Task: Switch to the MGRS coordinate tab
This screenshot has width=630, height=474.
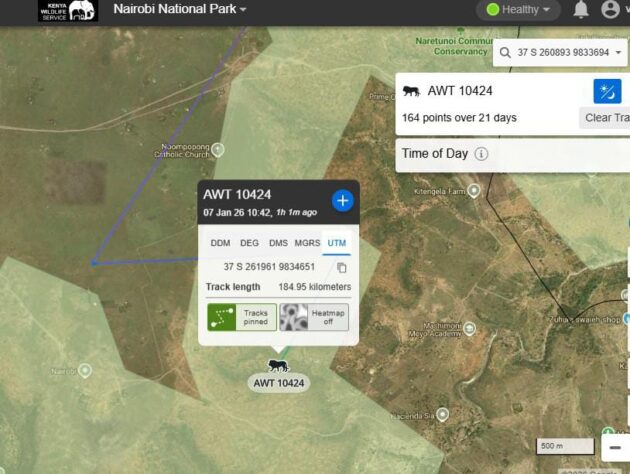Action: click(x=307, y=243)
